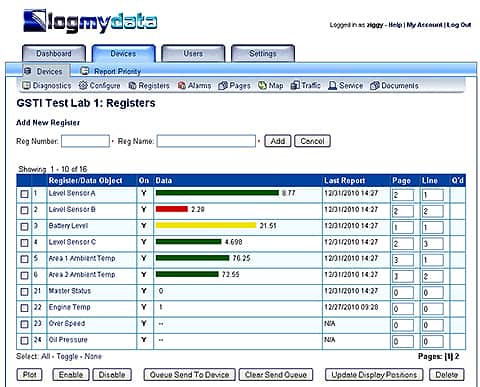Select the Master Status checkbox
This screenshot has width=480, height=387.
tap(24, 292)
